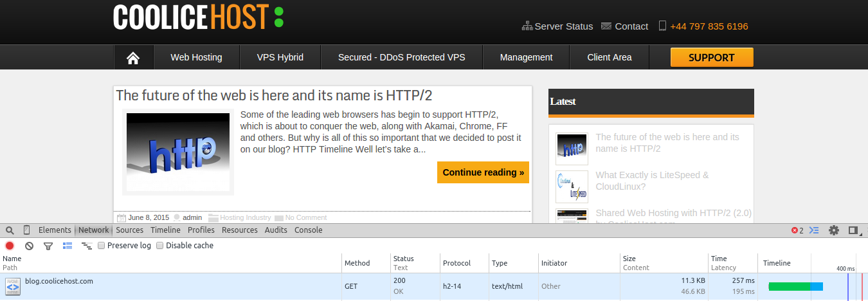The width and height of the screenshot is (868, 301).
Task: Sort requests by Name column header
Action: [x=170, y=263]
